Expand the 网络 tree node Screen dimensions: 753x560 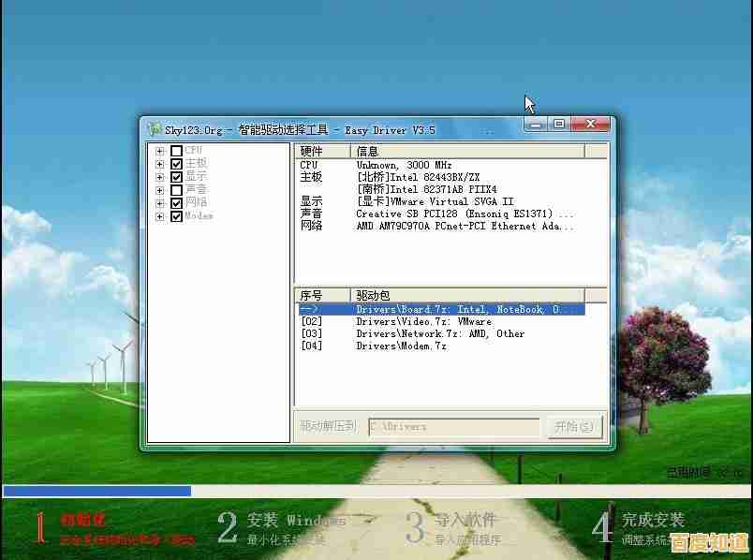click(160, 203)
